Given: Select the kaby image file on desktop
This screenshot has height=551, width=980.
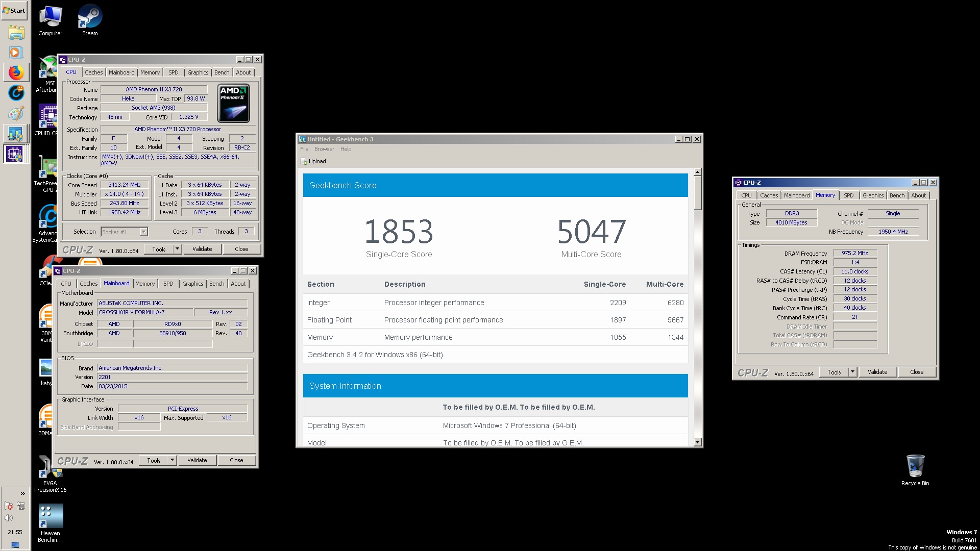Looking at the screenshot, I should click(46, 372).
